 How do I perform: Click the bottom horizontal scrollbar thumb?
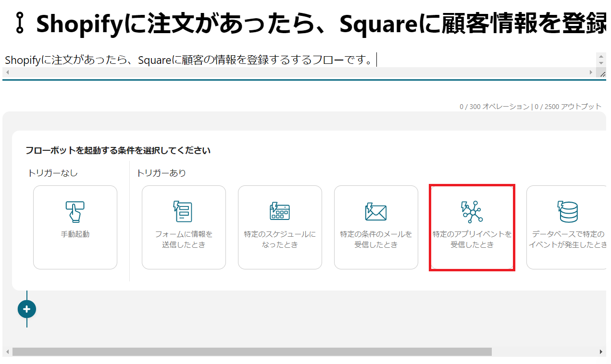pos(252,352)
